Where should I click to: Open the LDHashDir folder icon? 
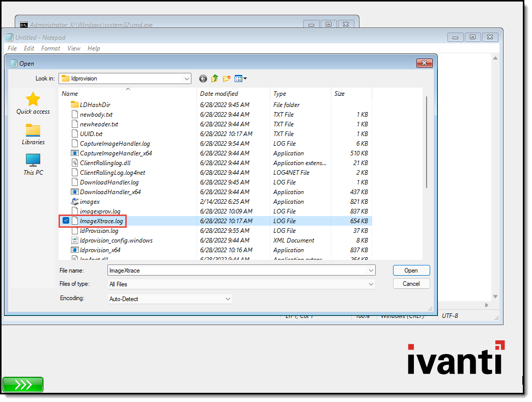tap(75, 104)
